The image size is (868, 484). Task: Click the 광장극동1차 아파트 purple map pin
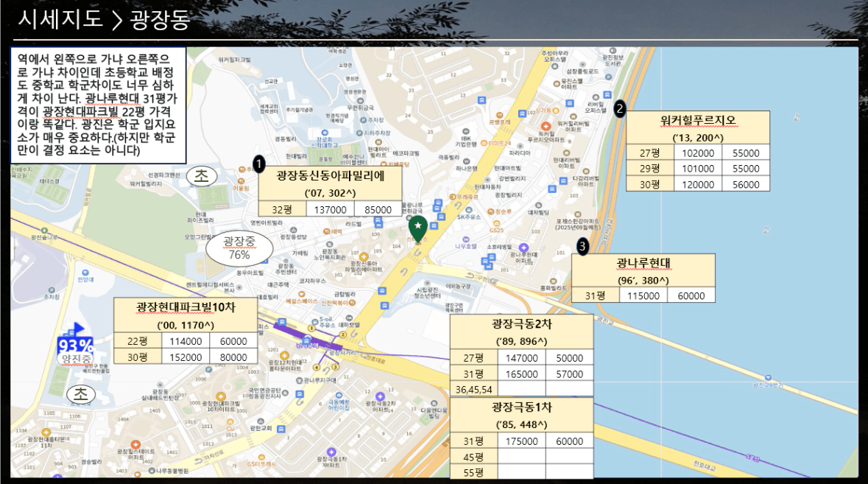coord(331,452)
